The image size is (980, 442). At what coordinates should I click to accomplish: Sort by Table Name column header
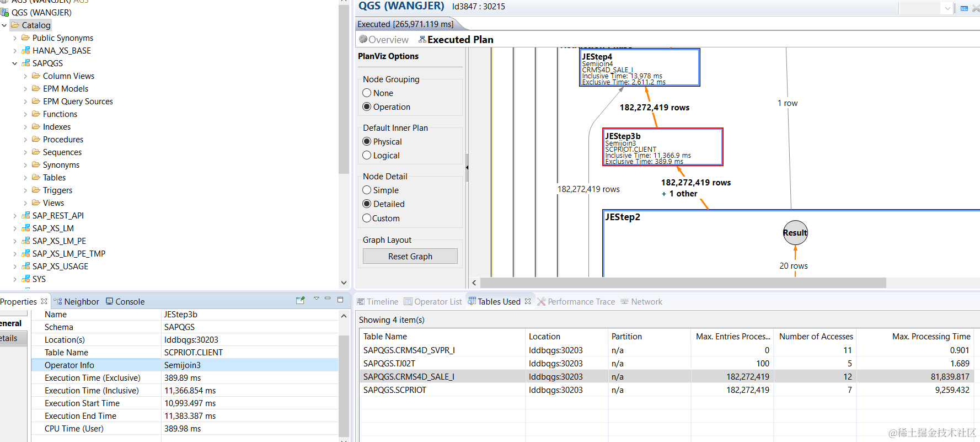[x=442, y=337]
